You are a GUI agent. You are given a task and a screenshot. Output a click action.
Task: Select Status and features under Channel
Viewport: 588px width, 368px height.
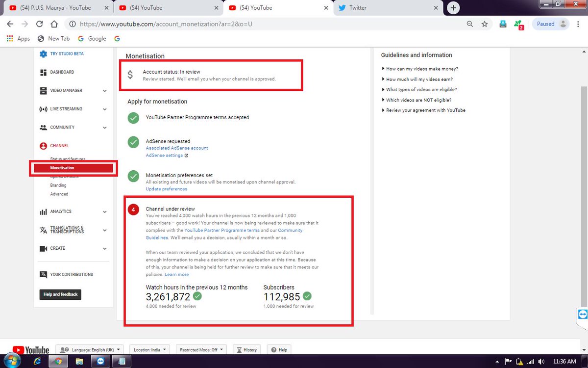click(x=68, y=159)
